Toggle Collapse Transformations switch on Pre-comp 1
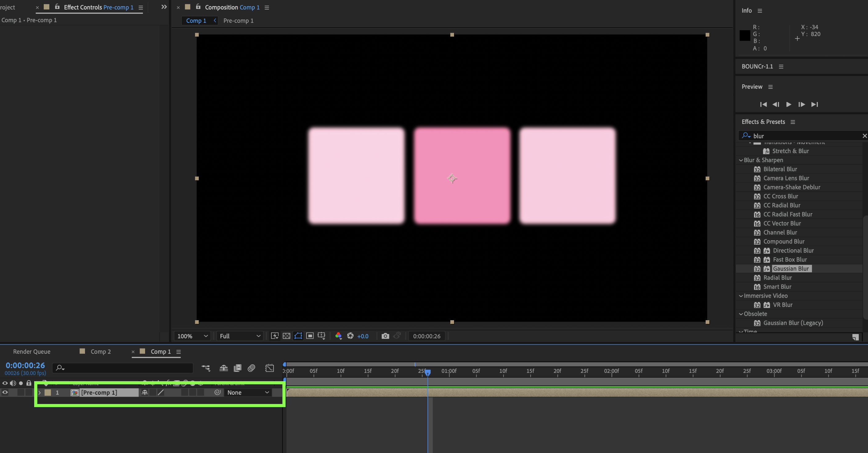Viewport: 868px width, 453px height. pyautogui.click(x=153, y=392)
